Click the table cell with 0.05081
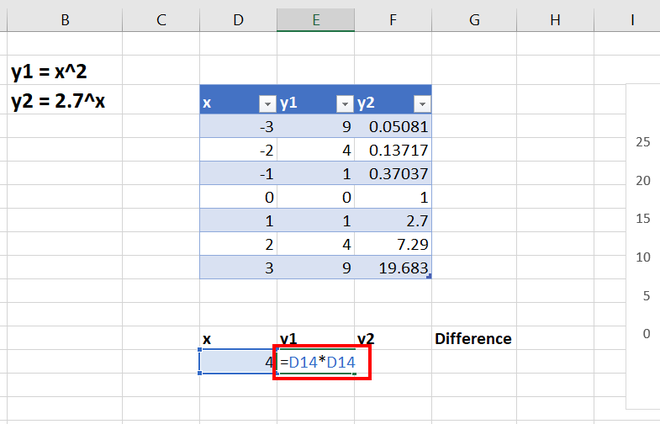Viewport: 660px width, 424px height. tap(393, 127)
